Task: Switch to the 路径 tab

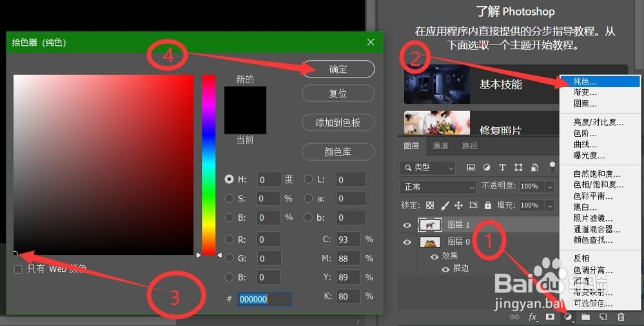Action: pyautogui.click(x=469, y=145)
